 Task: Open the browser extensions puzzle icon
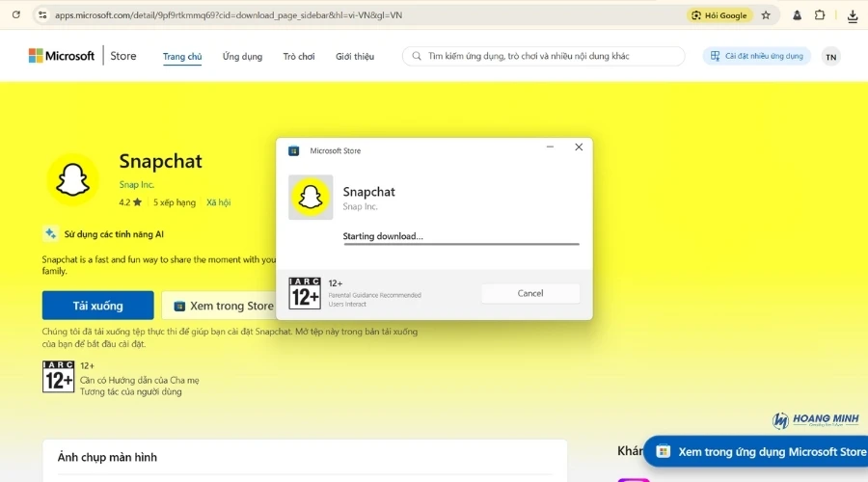click(x=820, y=15)
